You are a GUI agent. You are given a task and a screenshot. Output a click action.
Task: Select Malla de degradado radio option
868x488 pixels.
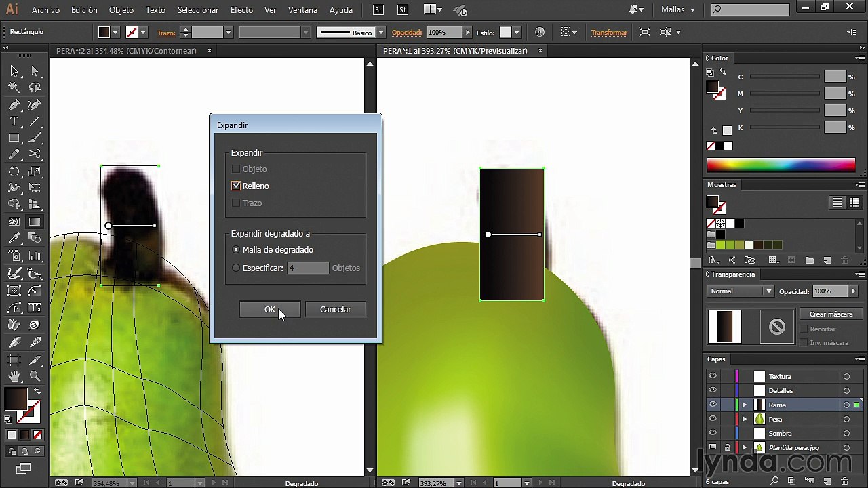pos(236,249)
